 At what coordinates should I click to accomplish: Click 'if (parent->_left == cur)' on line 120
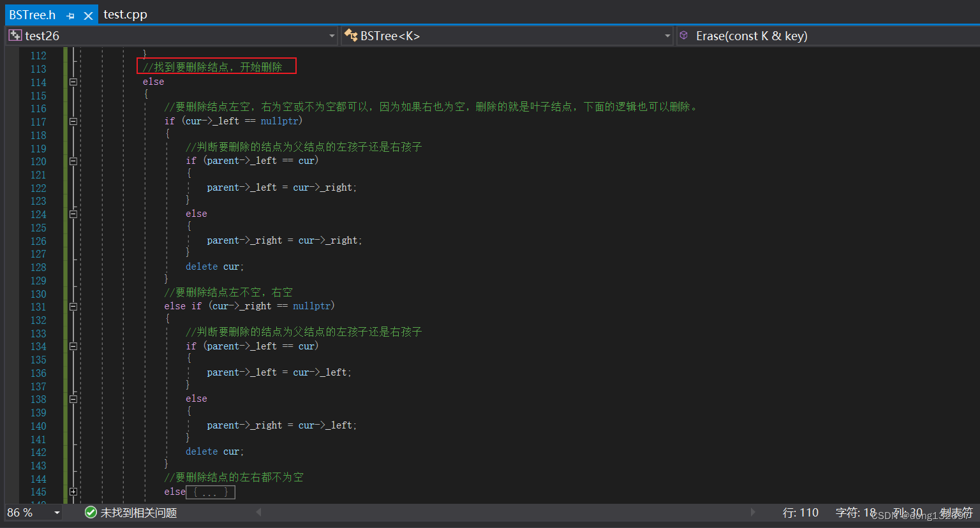click(x=252, y=161)
